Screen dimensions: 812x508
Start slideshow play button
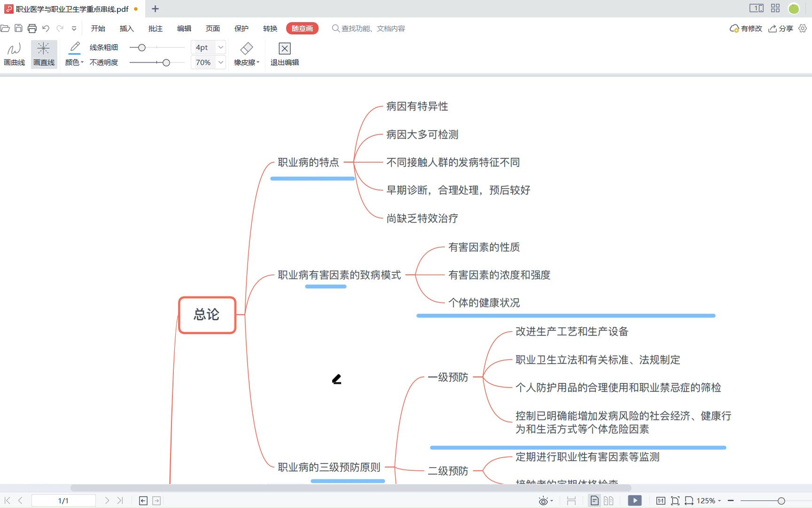635,501
